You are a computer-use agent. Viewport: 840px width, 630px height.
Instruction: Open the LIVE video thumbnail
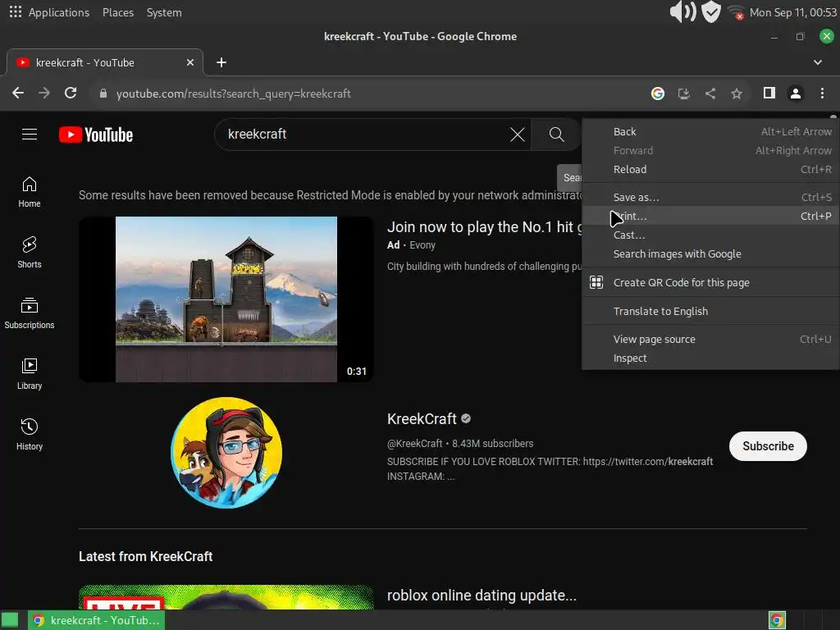coord(226,597)
